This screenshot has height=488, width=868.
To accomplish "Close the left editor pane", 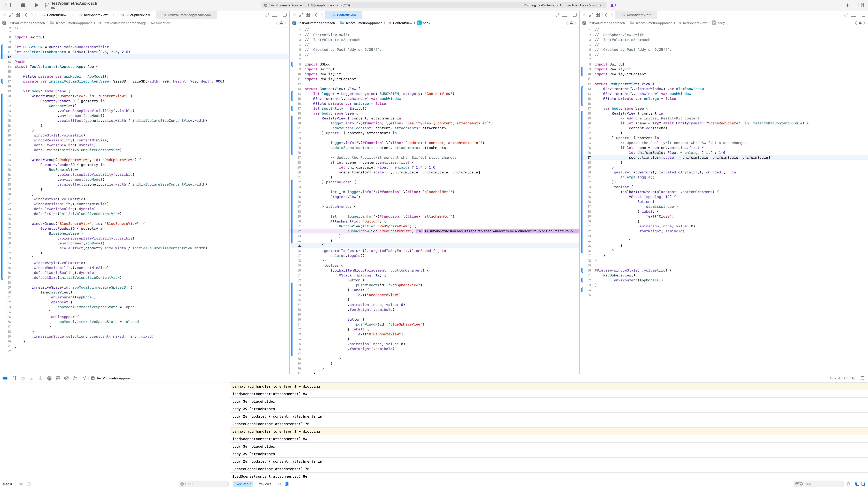I will [4, 15].
